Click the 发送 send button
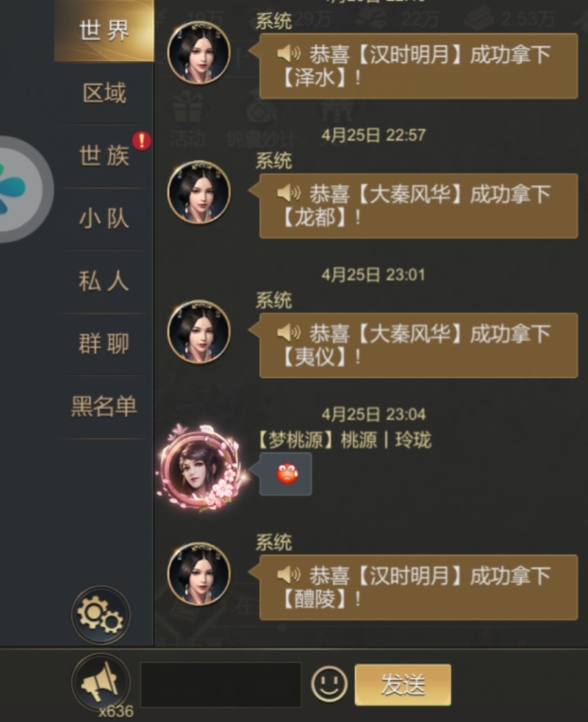The width and height of the screenshot is (588, 722). [403, 685]
